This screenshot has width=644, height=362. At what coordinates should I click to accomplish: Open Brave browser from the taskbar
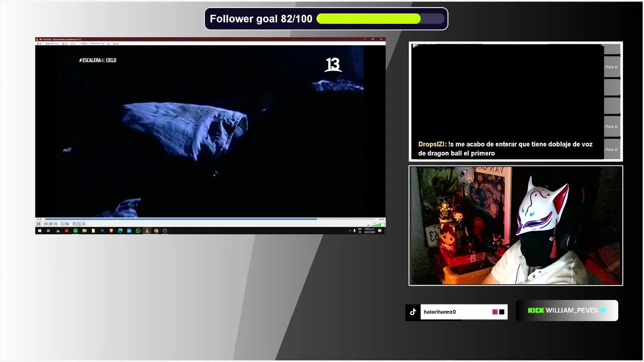tap(111, 231)
